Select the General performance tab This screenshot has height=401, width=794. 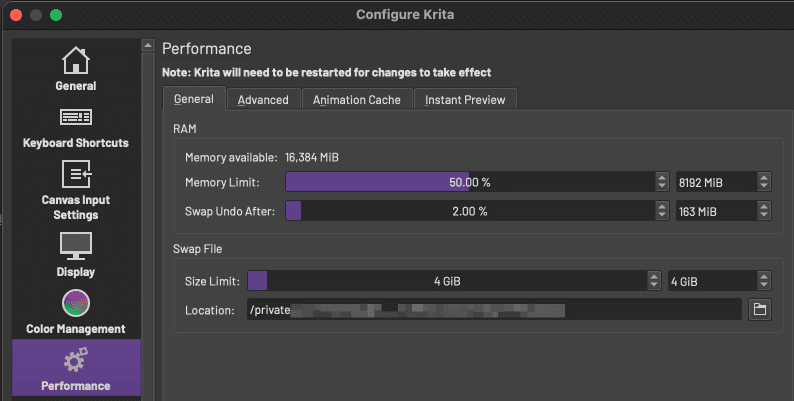(193, 99)
